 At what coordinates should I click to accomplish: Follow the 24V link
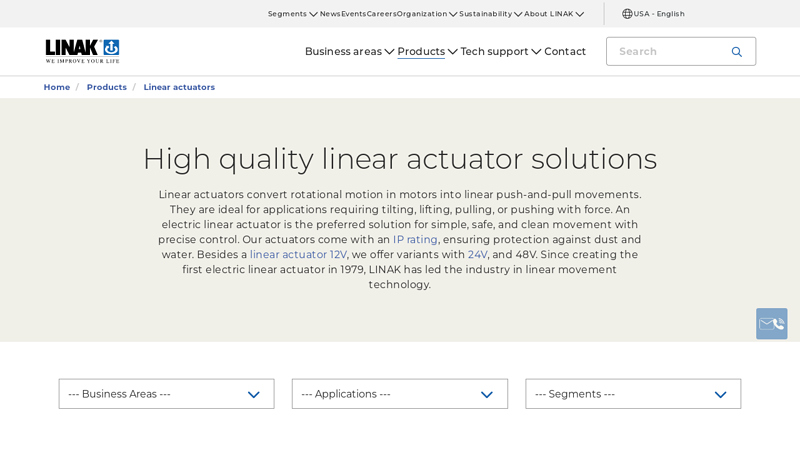pos(478,254)
